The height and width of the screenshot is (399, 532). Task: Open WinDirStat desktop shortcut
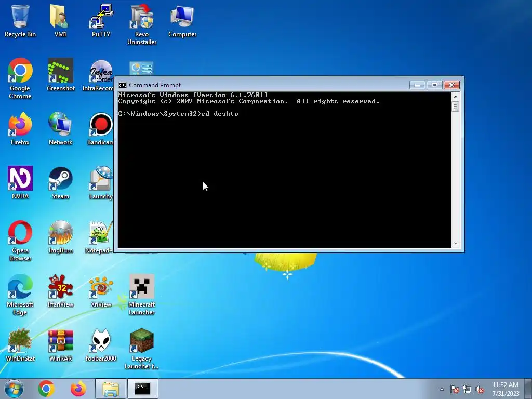(x=20, y=345)
